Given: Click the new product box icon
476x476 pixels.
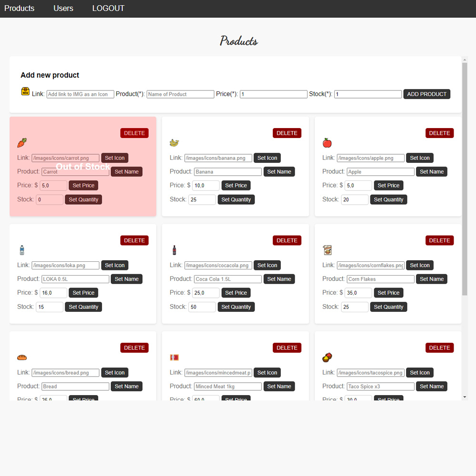Looking at the screenshot, I should [25, 91].
